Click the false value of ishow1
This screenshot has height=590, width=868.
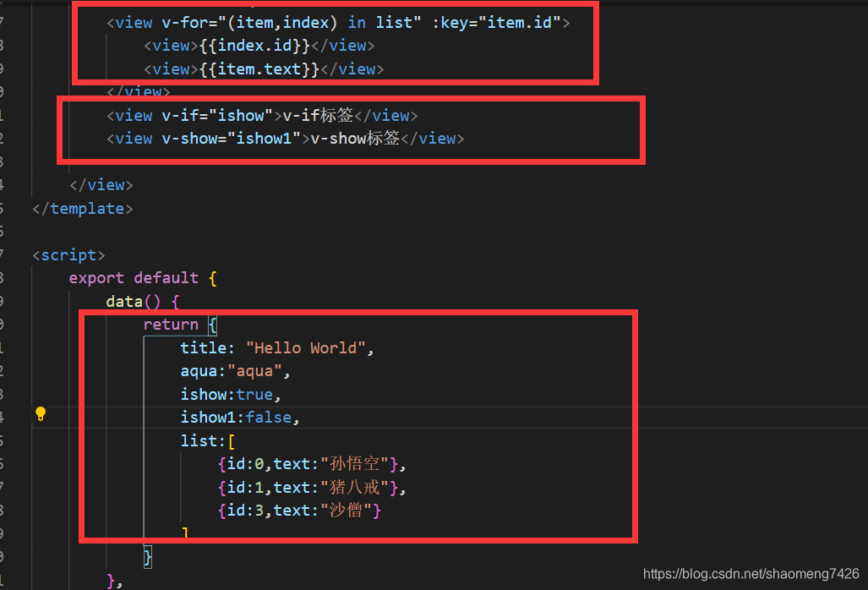[269, 418]
